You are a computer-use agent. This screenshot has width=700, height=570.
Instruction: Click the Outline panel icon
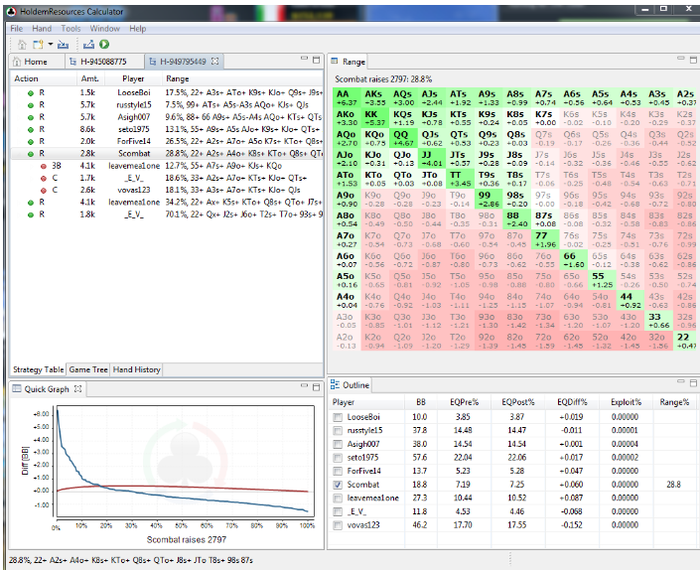pos(335,385)
